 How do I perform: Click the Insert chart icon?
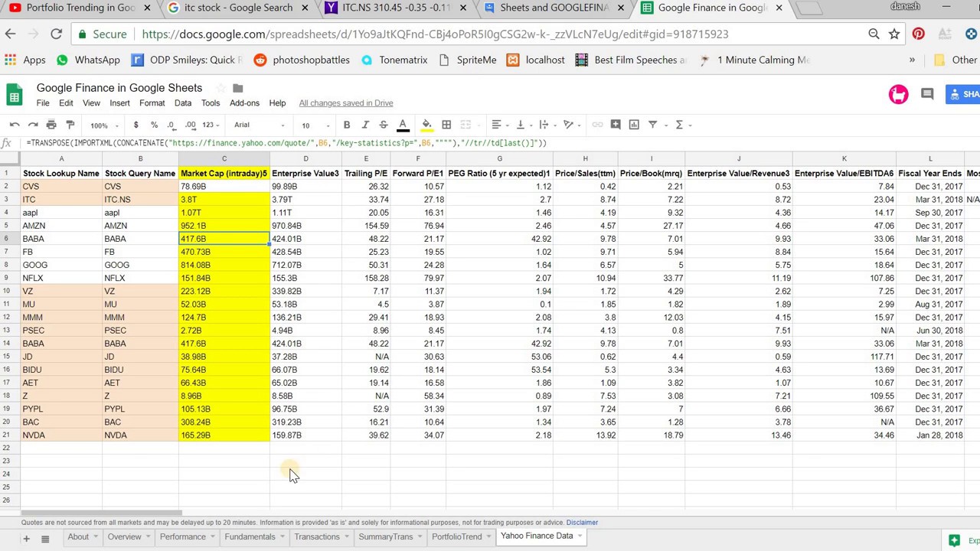tap(634, 125)
